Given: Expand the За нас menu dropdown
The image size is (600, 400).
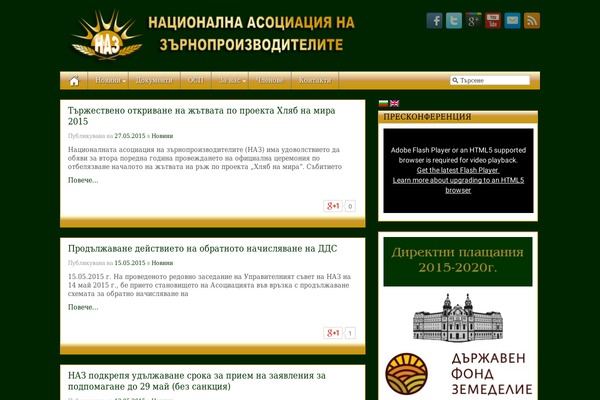Looking at the screenshot, I should [x=232, y=80].
